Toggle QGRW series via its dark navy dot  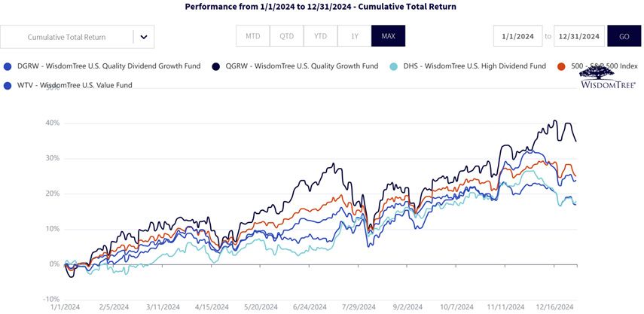[x=216, y=66]
